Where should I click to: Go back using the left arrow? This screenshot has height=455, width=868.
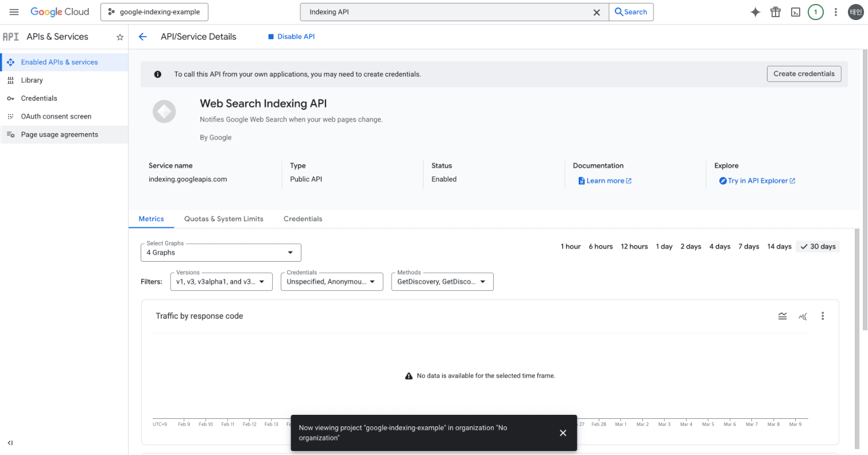click(143, 37)
